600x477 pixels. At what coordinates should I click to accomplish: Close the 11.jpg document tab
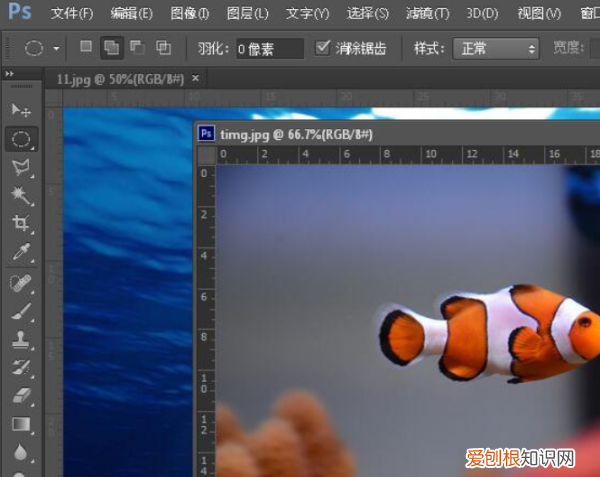(196, 78)
